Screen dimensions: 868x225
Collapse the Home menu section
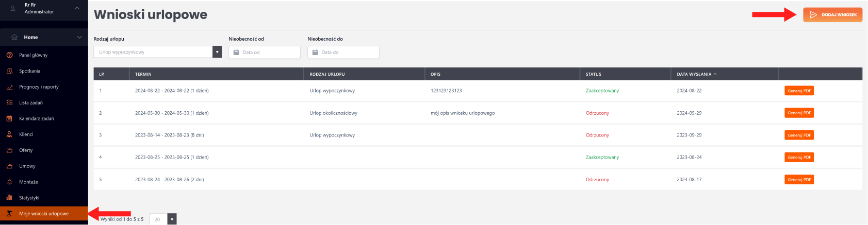(79, 37)
